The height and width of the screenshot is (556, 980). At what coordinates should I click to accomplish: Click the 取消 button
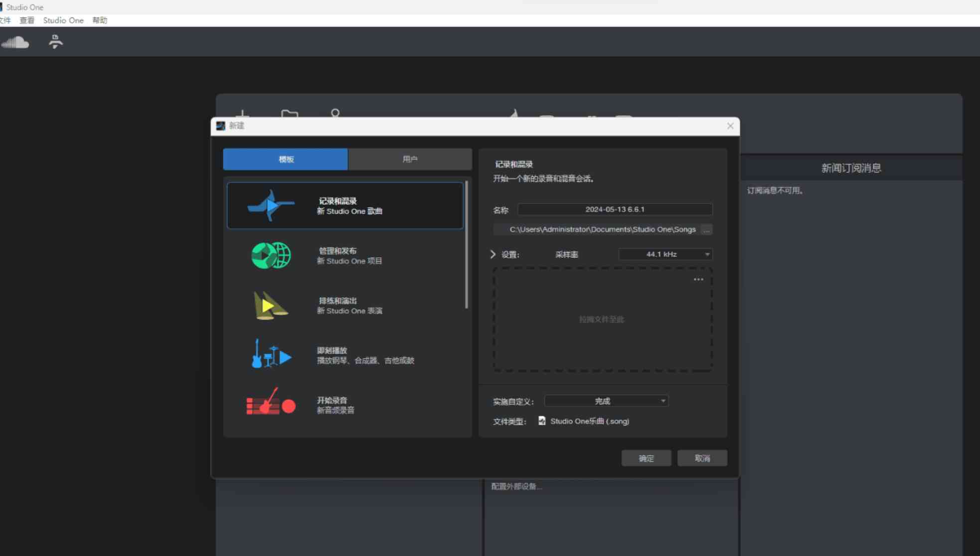pyautogui.click(x=702, y=458)
